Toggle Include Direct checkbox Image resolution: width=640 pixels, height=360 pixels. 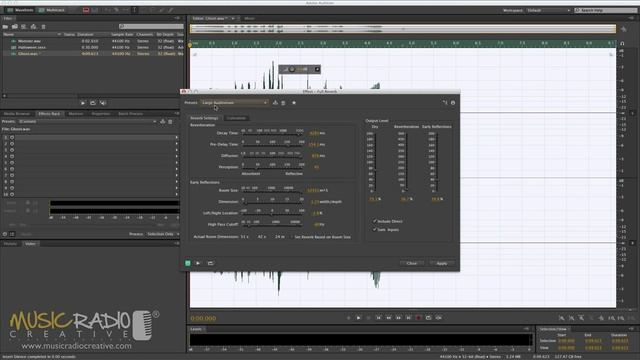coord(374,221)
